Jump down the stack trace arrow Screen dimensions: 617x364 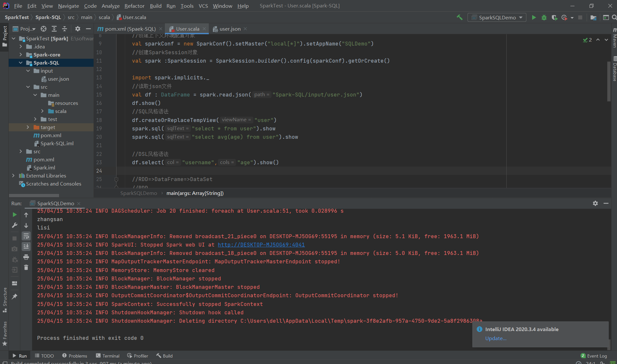point(26,226)
